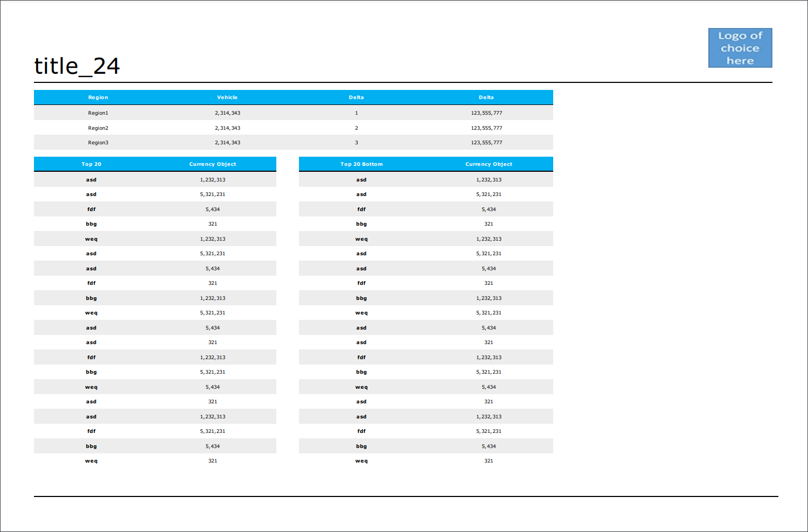
Task: Click the 'Logo of choice here' image
Action: click(x=740, y=48)
